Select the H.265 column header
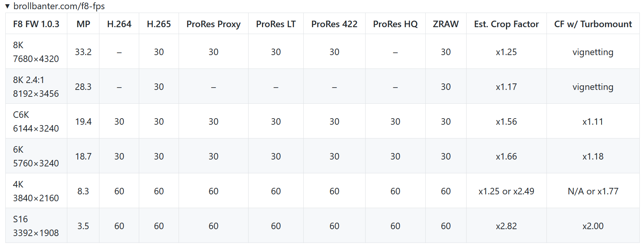Image resolution: width=644 pixels, height=246 pixels. pyautogui.click(x=159, y=24)
